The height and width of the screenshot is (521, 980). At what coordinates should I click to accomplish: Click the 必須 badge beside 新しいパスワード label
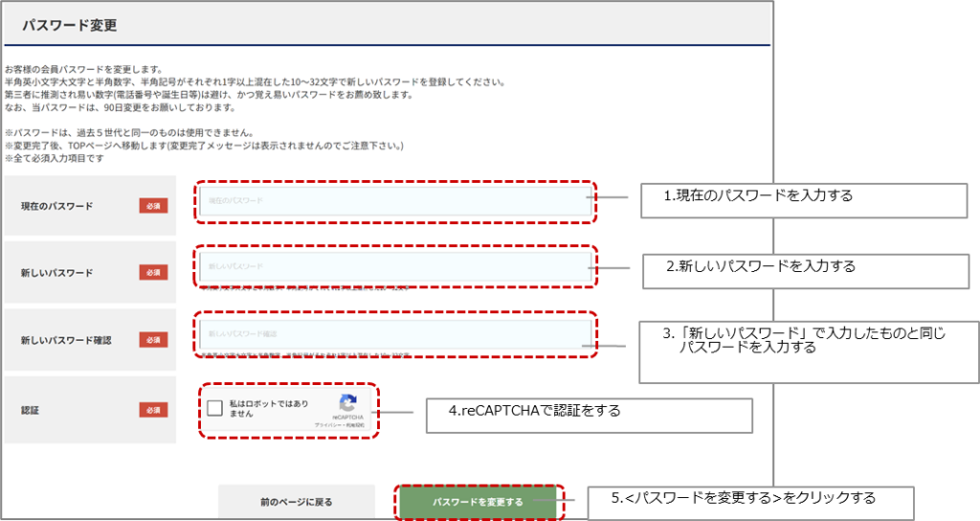pyautogui.click(x=153, y=273)
